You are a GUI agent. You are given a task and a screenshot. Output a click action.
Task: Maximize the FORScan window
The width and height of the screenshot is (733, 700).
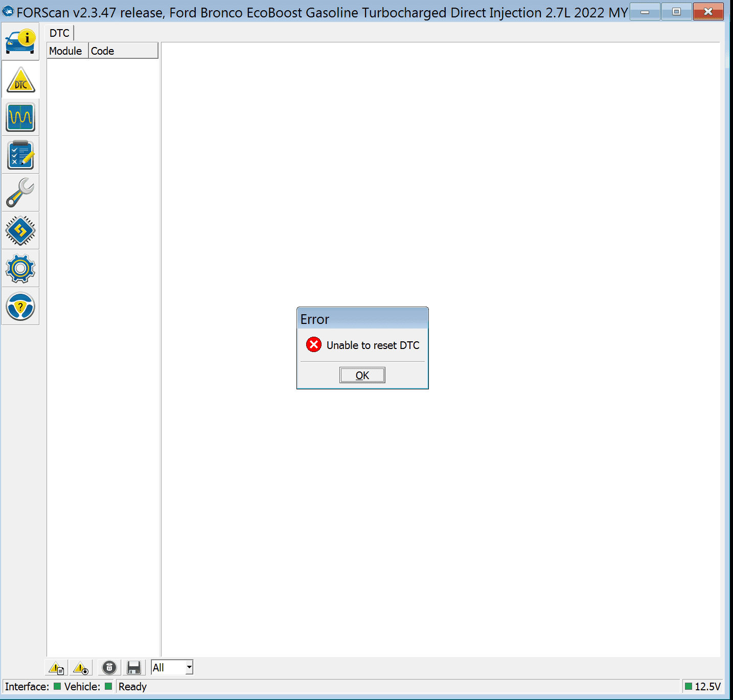[676, 11]
